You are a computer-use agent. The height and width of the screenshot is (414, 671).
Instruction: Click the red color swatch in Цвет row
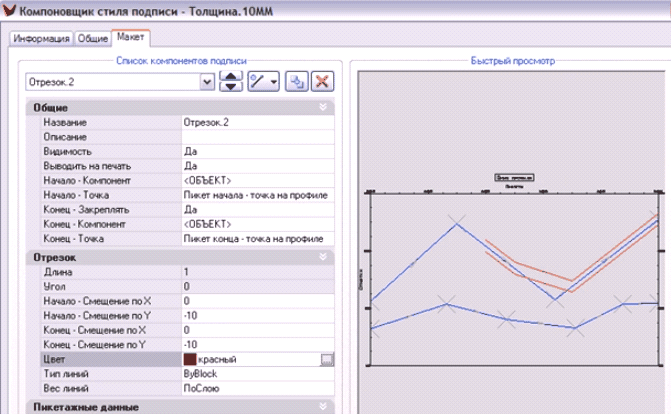click(x=190, y=359)
